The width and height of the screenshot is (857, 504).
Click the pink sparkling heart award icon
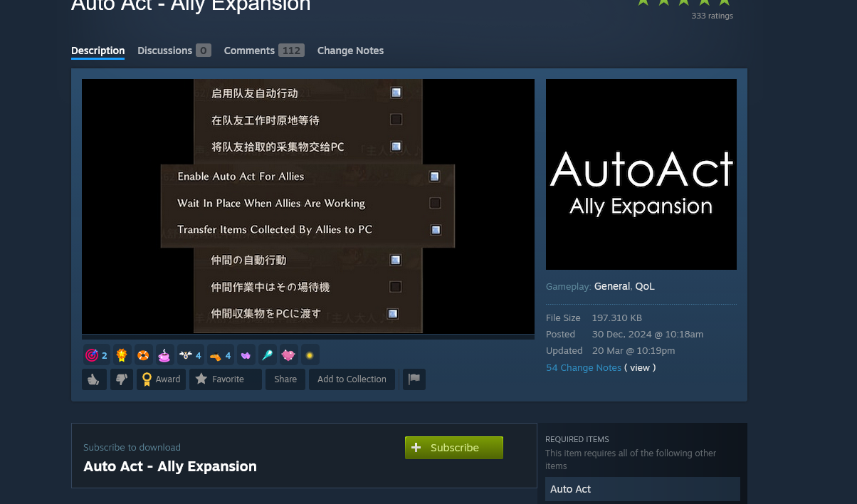(288, 355)
